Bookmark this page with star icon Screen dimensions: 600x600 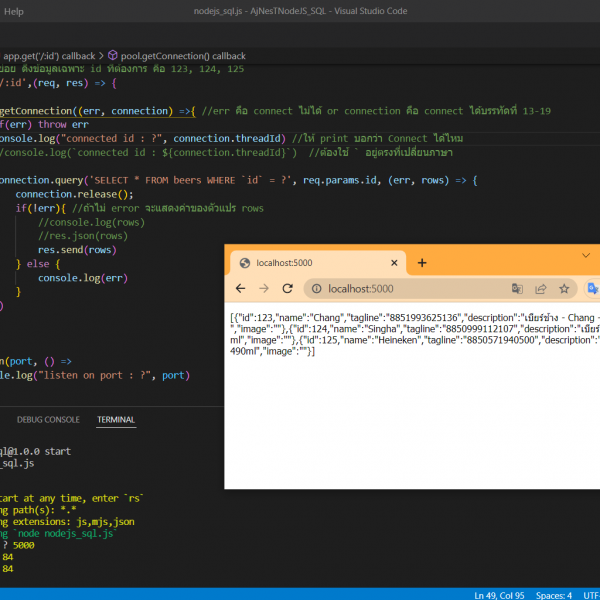click(564, 289)
